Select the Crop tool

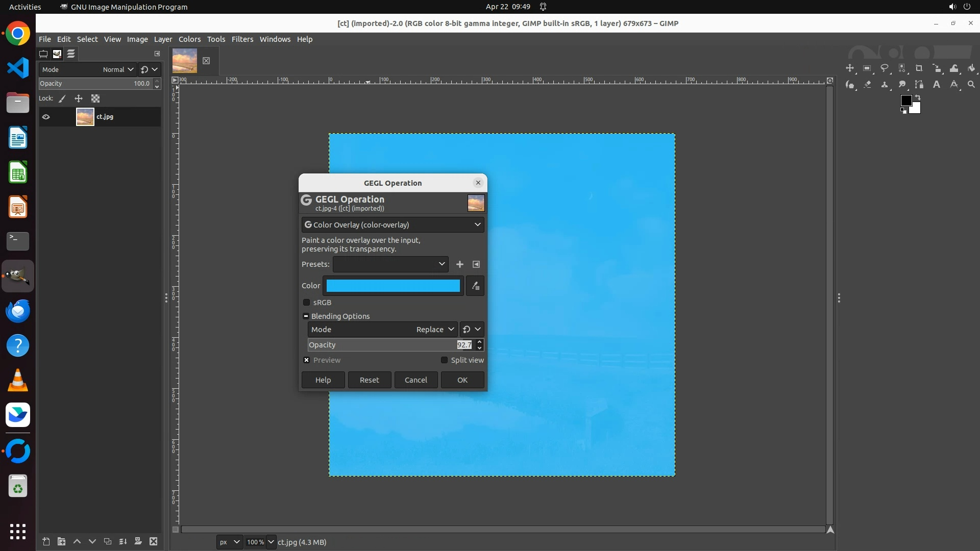pos(919,68)
